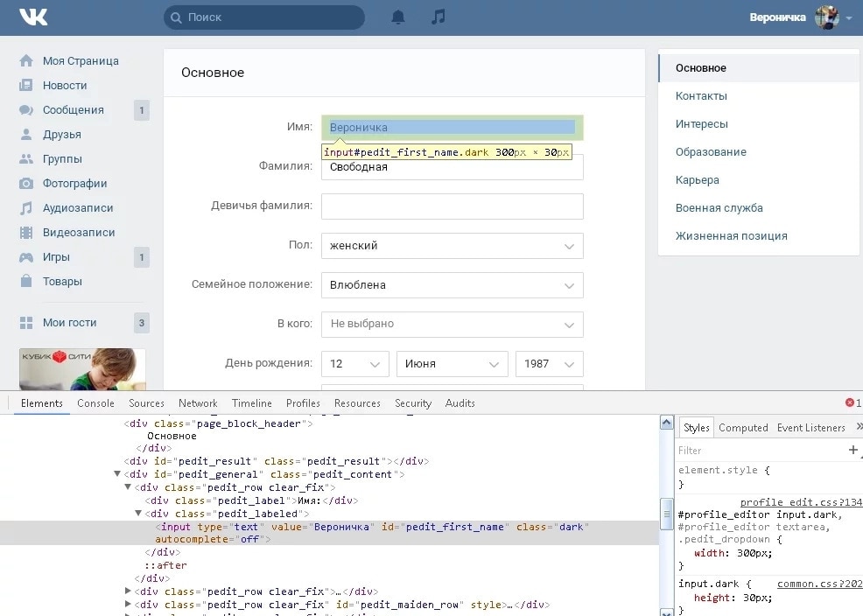Click the note icon next to Аудиозаписи
The width and height of the screenshot is (863, 616).
coord(26,208)
